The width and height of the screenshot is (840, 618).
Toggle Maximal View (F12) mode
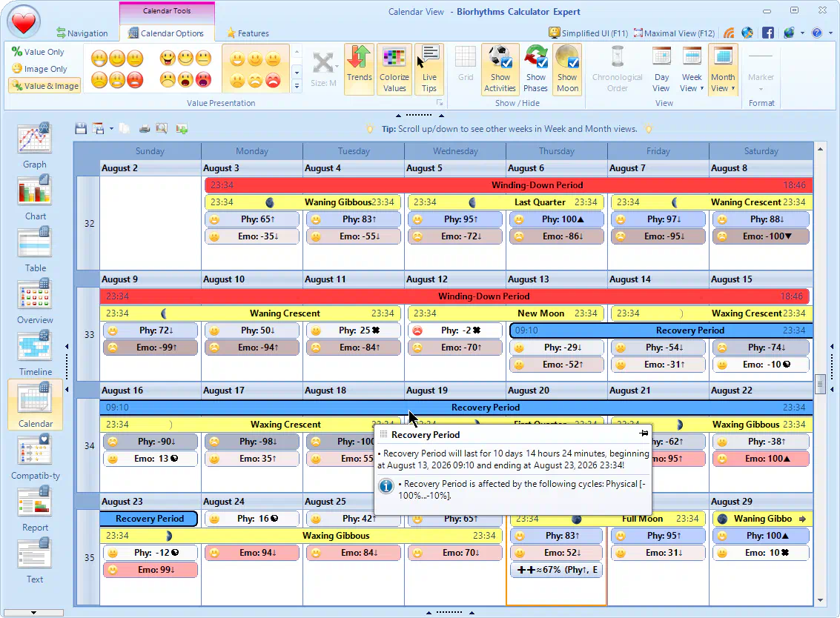674,33
